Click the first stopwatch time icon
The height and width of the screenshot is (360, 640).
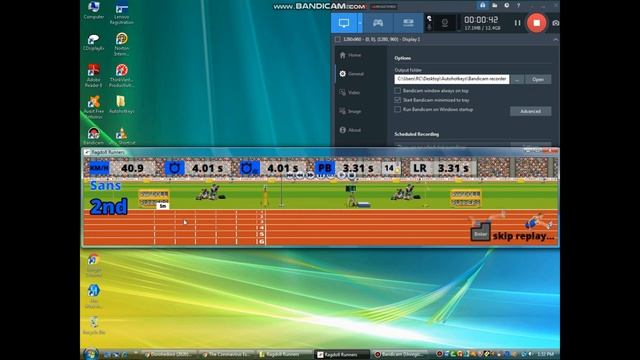(174, 168)
